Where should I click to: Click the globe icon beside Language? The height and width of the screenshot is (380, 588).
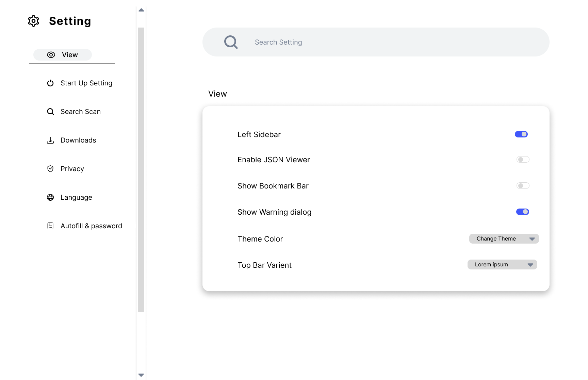pyautogui.click(x=50, y=197)
